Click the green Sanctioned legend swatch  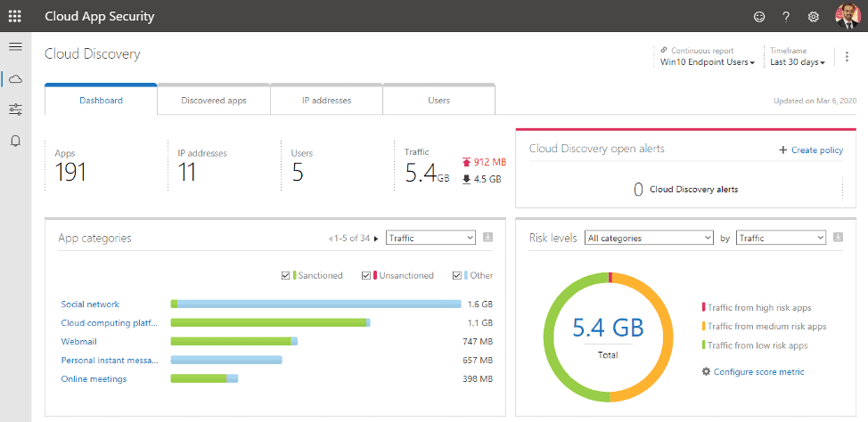295,275
